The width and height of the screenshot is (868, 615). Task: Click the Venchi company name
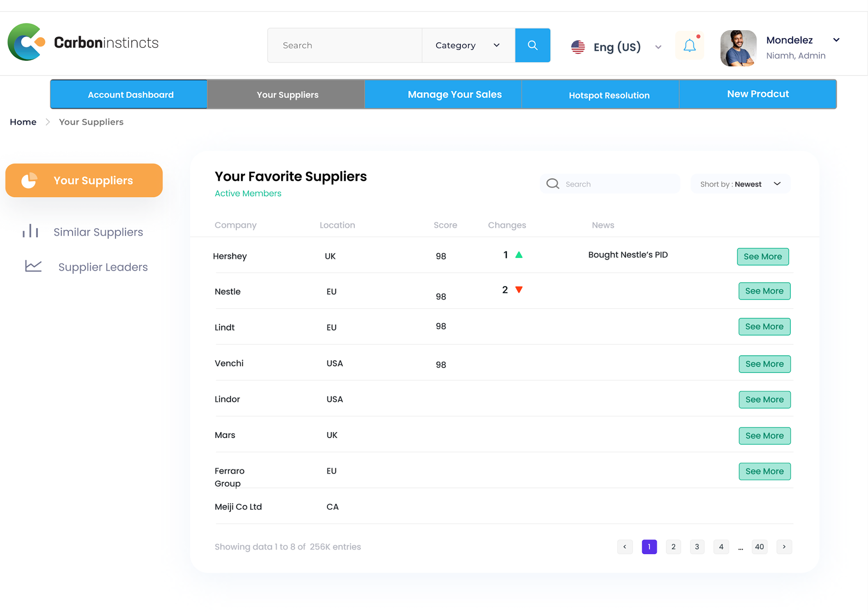(229, 363)
